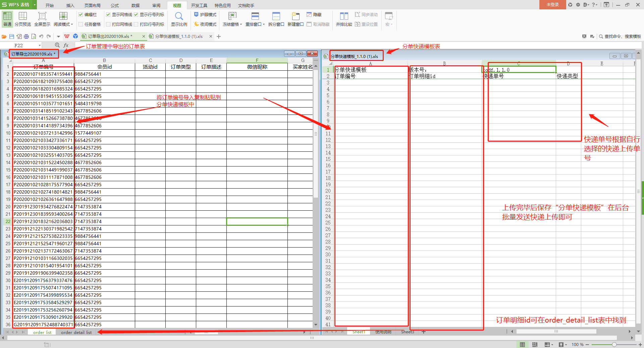This screenshot has width=644, height=348.
Task: Click zoom out minus button
Action: coord(588,345)
